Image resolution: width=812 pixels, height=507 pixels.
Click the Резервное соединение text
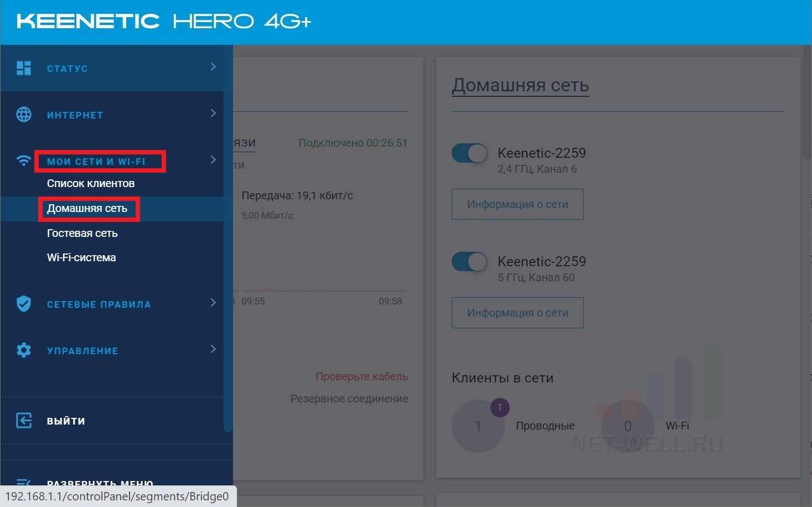point(349,399)
